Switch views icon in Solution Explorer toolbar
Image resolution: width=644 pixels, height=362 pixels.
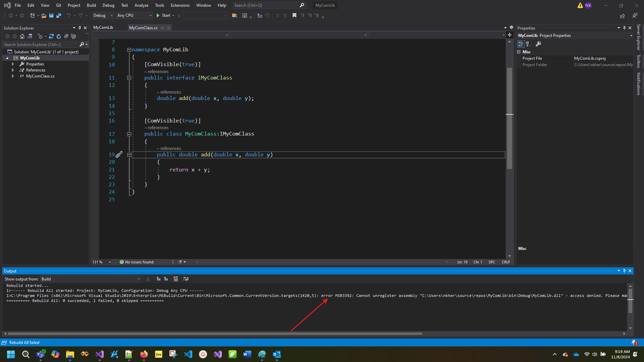tap(30, 36)
